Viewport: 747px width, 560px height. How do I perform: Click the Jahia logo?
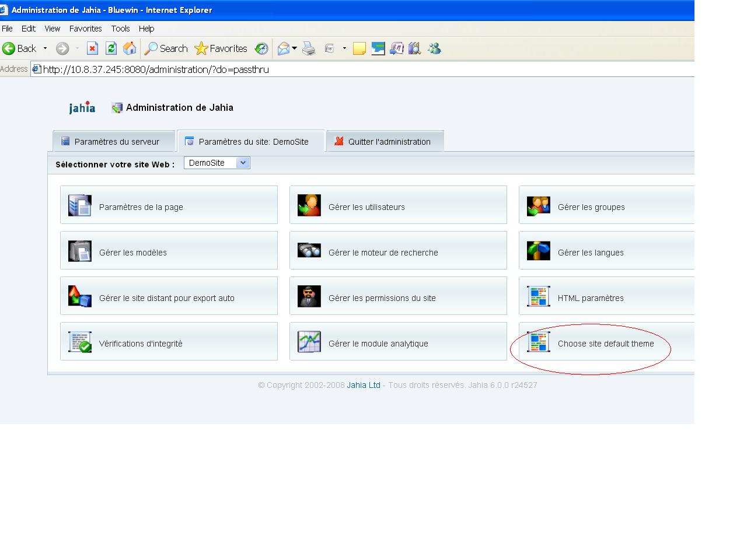coord(82,107)
